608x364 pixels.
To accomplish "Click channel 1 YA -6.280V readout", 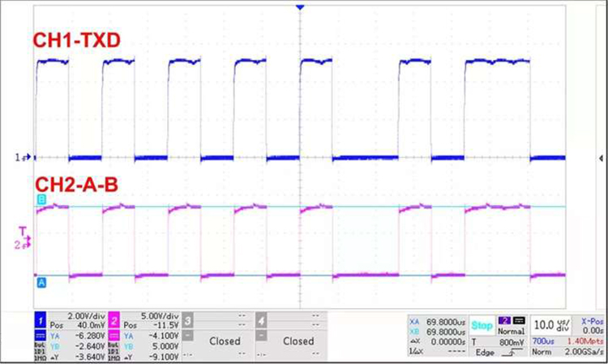I will pos(77,336).
